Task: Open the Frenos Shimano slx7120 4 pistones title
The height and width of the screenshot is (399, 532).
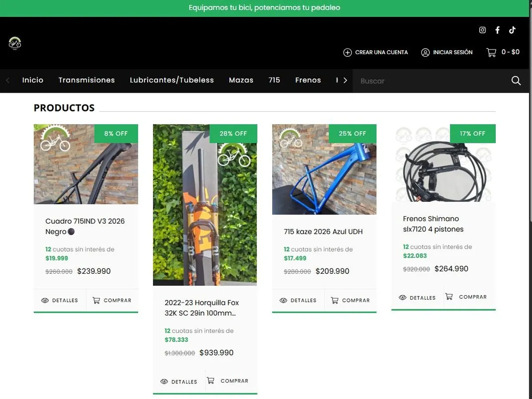Action: 433,224
